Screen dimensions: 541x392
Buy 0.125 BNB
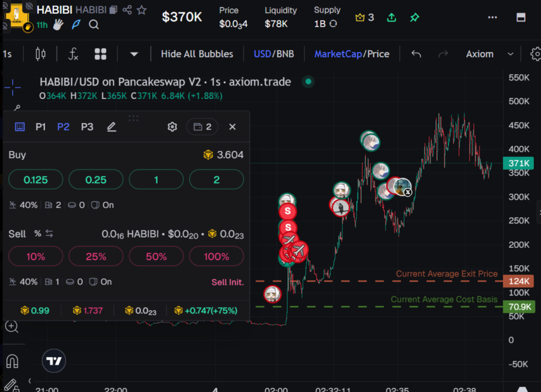36,179
